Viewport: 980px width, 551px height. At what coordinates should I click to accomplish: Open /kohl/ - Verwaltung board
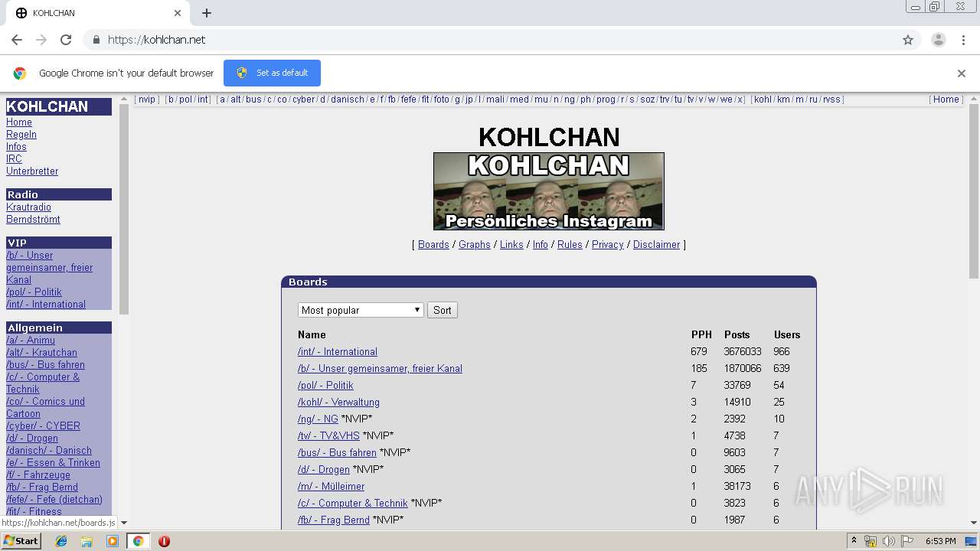[338, 403]
